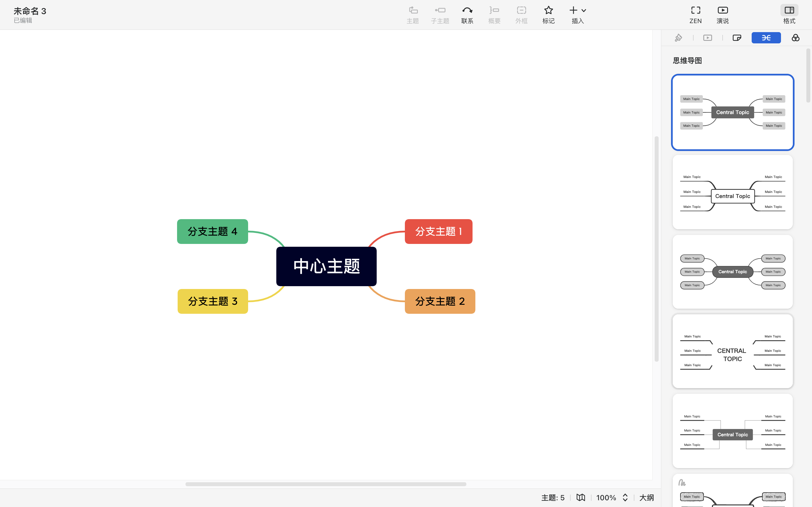This screenshot has width=812, height=507.
Task: Enter ZEN focus mode
Action: 695,14
